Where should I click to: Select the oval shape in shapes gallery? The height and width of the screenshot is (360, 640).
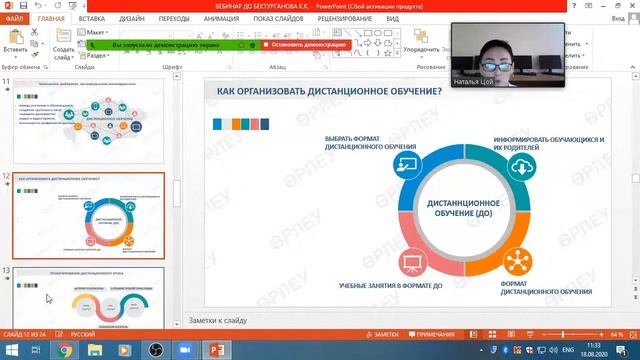(378, 33)
